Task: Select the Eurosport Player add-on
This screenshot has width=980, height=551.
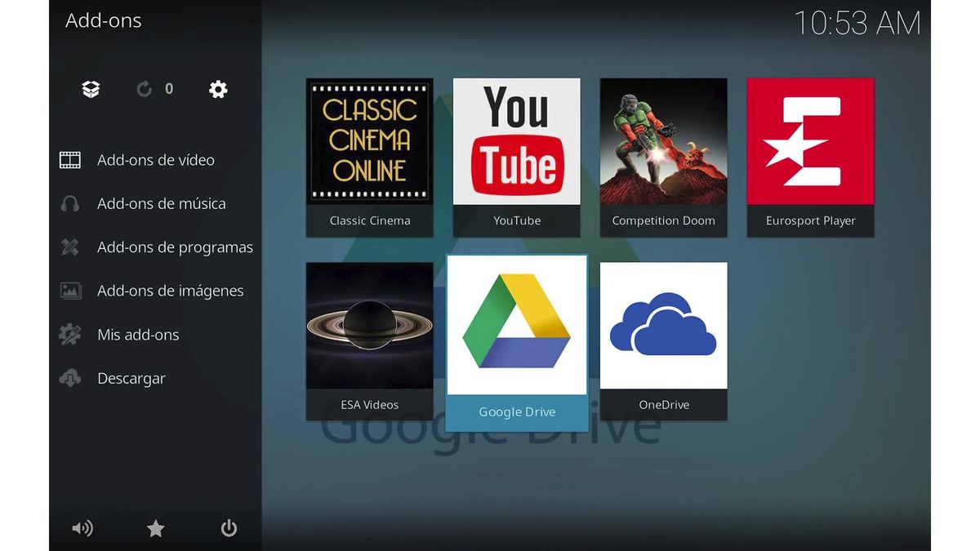Action: coord(809,155)
